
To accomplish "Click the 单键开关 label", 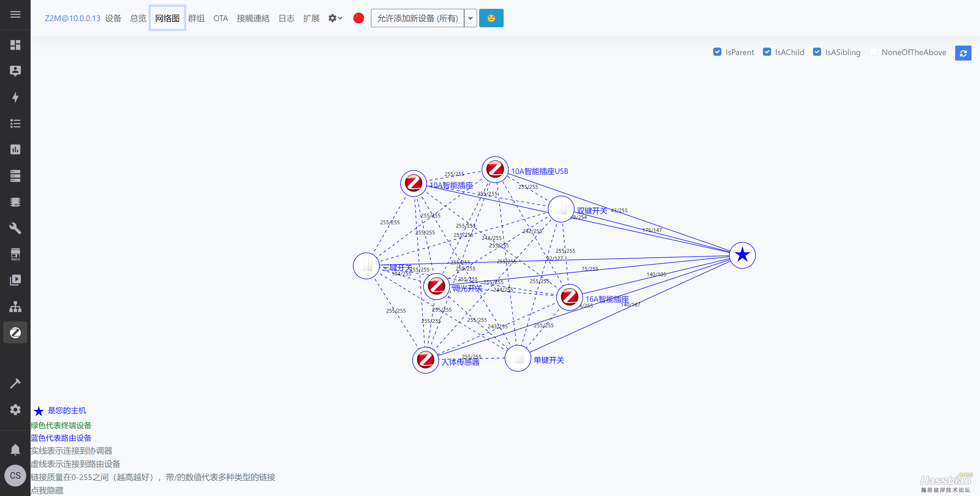I will [549, 360].
